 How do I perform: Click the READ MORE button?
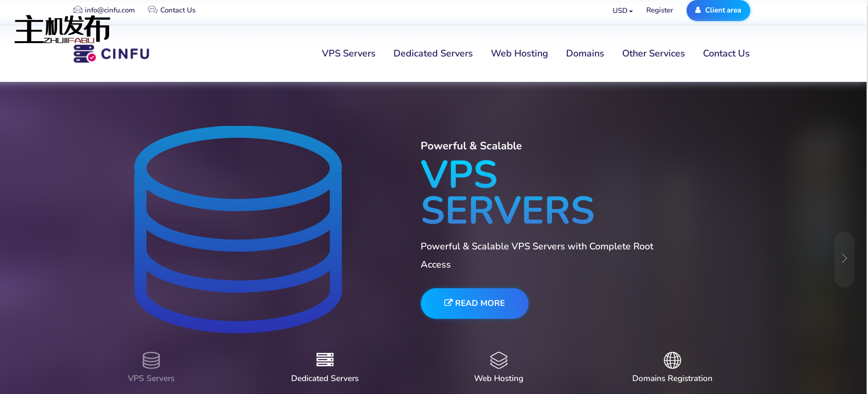point(474,303)
